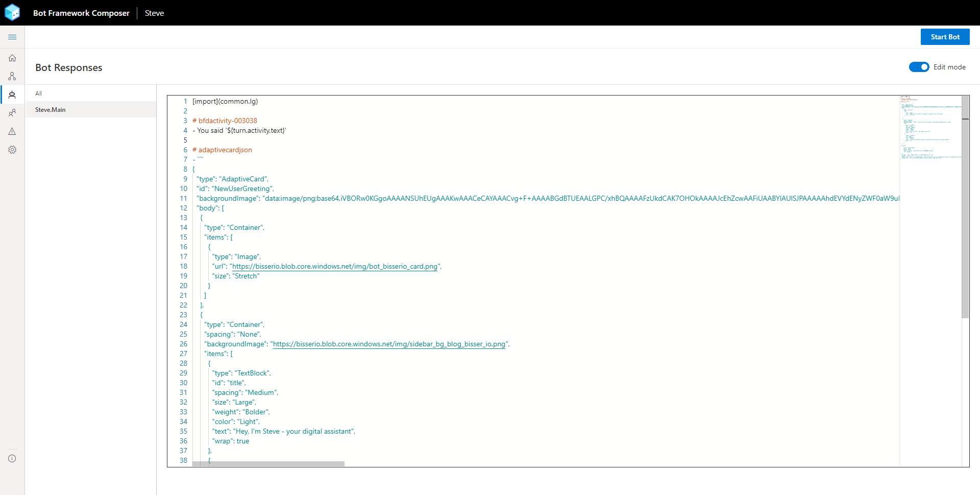980x495 pixels.
Task: Click the "spacing": "Medium" line
Action: coord(245,392)
